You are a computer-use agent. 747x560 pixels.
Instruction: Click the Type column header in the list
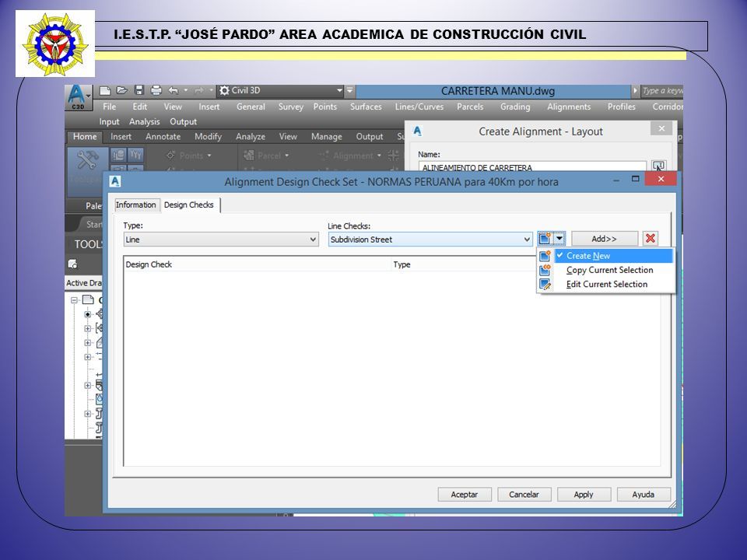464,264
